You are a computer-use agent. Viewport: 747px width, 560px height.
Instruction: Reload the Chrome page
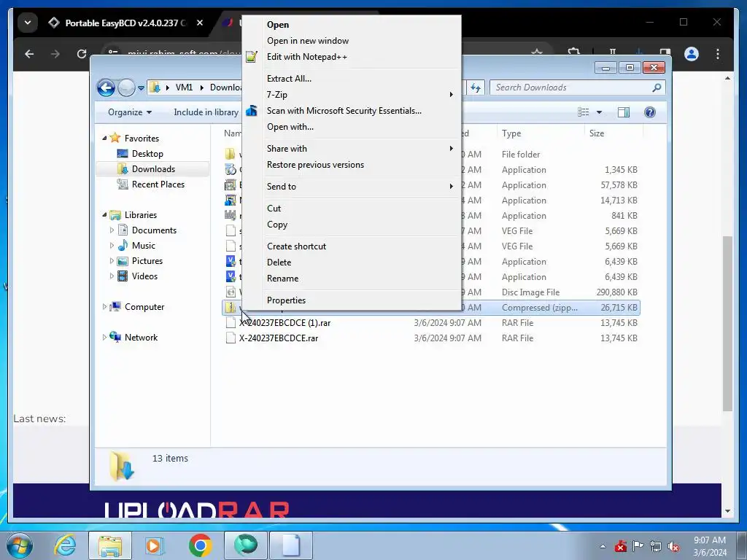point(82,54)
